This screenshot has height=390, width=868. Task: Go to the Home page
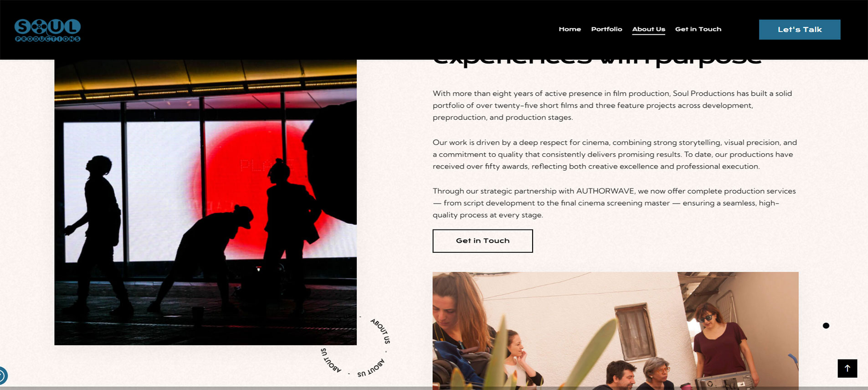(570, 29)
